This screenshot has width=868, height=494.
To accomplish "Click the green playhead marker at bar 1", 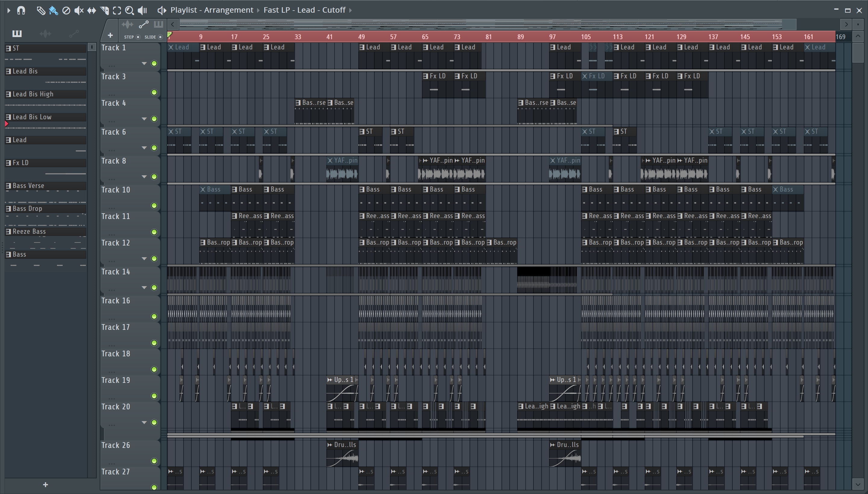I will point(169,35).
